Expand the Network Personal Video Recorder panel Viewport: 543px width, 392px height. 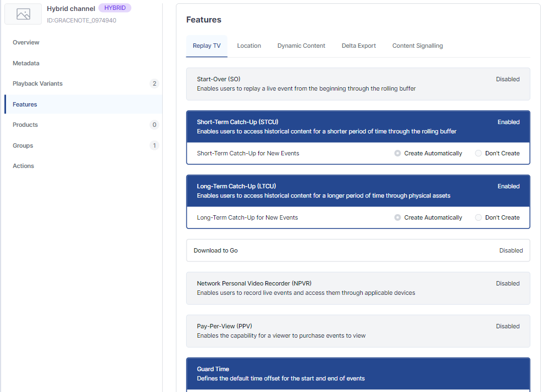point(358,288)
